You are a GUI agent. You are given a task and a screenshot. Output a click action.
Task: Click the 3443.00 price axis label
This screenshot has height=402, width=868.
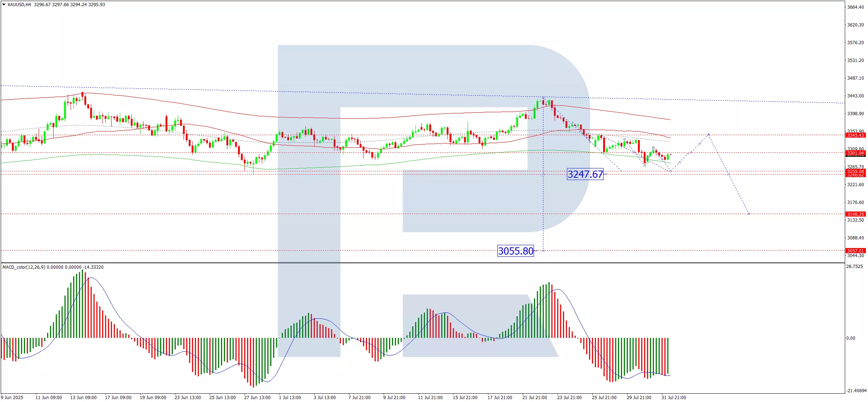855,96
